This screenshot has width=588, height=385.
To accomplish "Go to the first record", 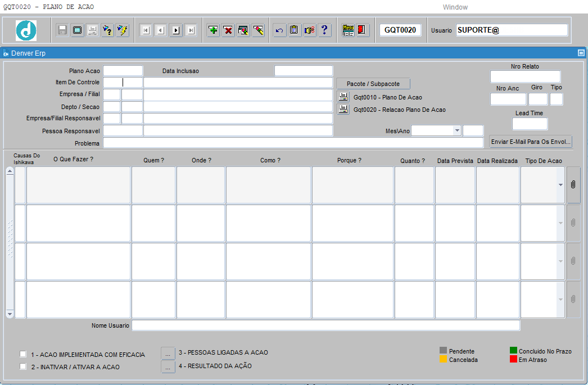I will coord(146,30).
